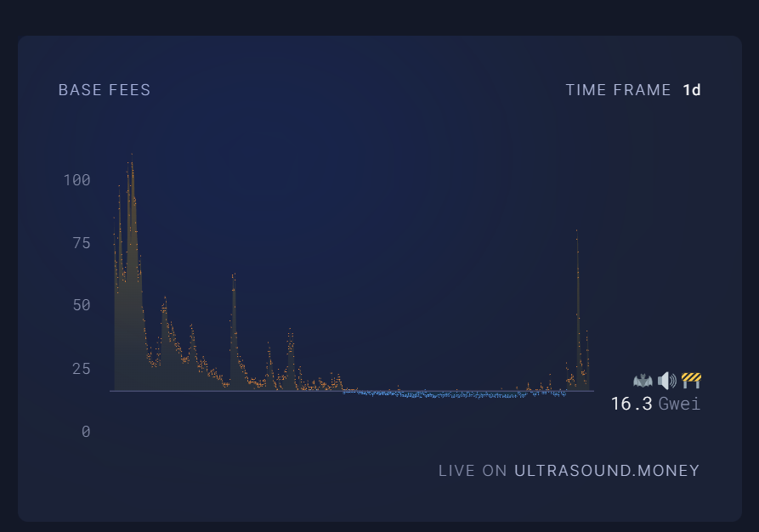The width and height of the screenshot is (759, 532).
Task: Toggle the 1d time frame selector
Action: point(692,90)
